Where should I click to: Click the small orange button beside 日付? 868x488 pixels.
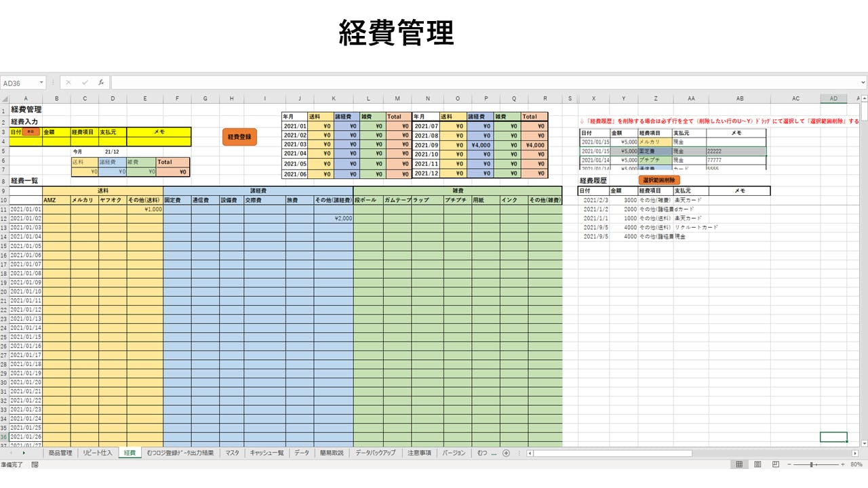click(x=30, y=131)
